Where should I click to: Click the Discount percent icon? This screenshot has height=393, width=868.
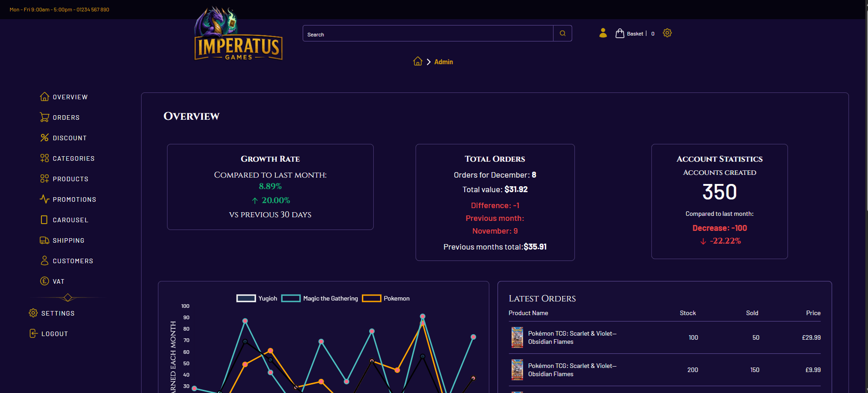point(45,138)
